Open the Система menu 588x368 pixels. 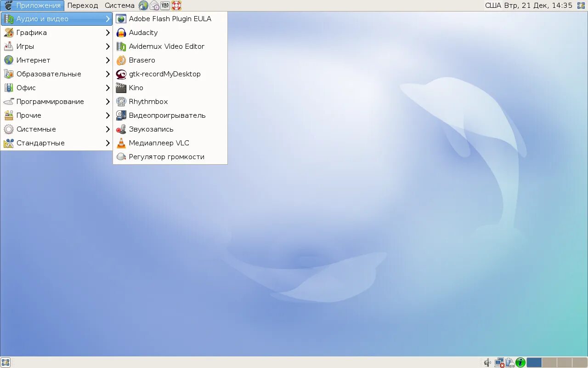(119, 6)
